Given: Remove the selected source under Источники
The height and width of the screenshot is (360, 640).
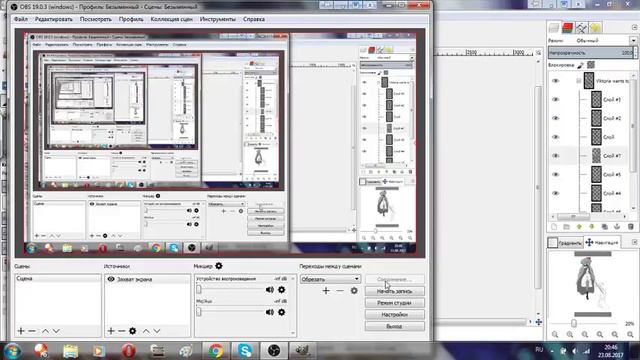Looking at the screenshot, I should coord(121,331).
